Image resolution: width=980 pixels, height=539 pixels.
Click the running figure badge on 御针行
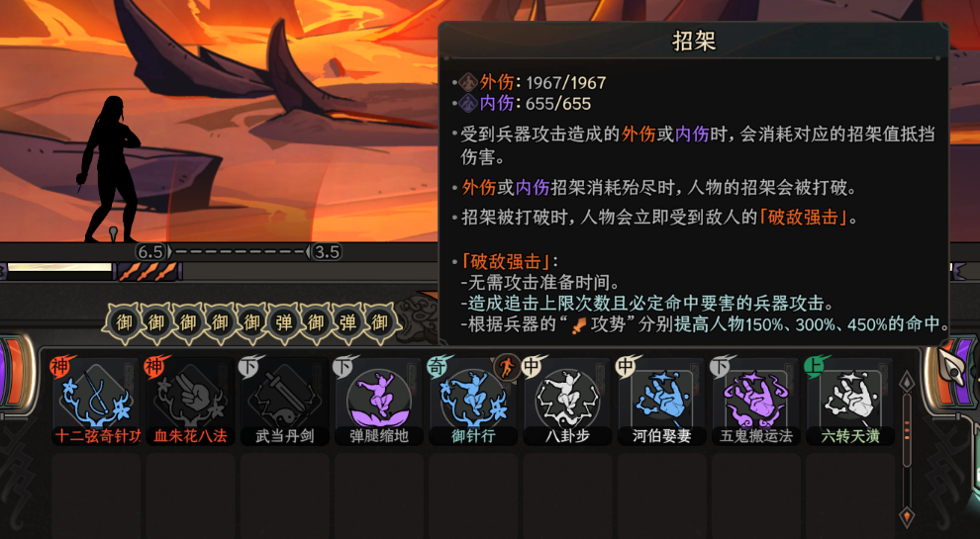507,367
